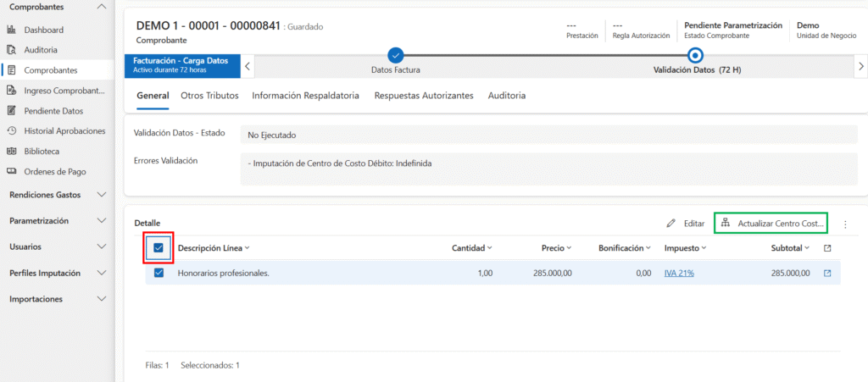Open Pendiente Datos sidebar entry
This screenshot has width=868, height=382.
(53, 111)
